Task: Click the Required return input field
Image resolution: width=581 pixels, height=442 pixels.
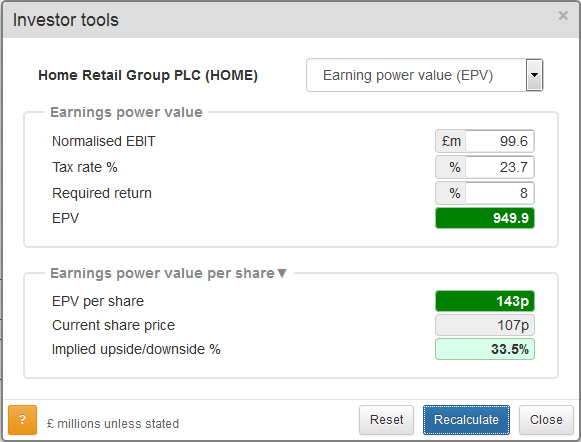Action: [x=499, y=193]
